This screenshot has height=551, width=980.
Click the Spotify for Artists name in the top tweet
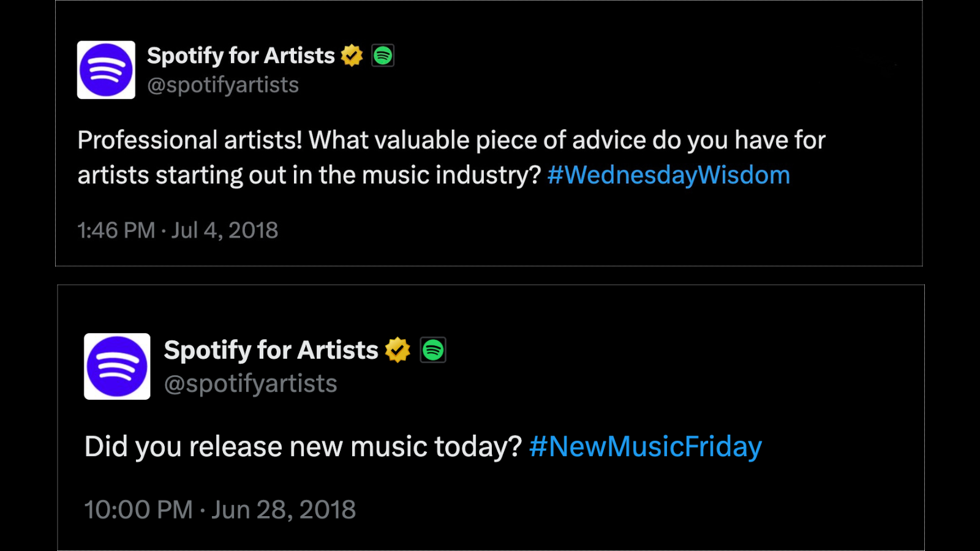241,56
